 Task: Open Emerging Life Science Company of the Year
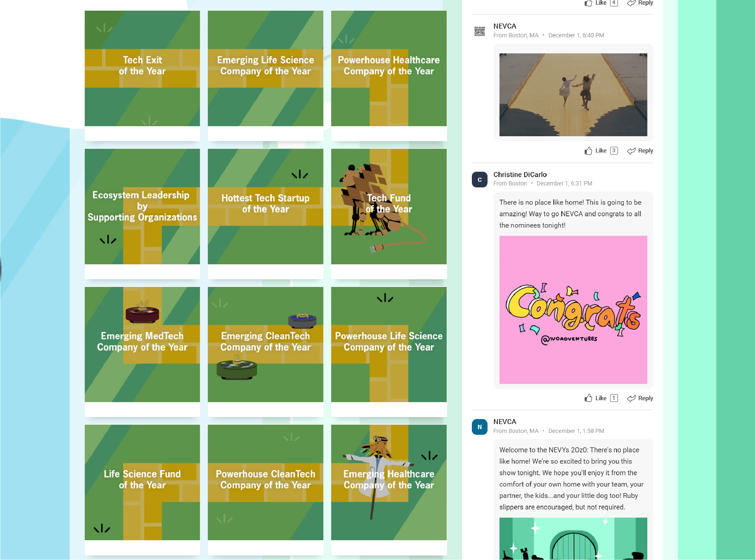point(266,76)
